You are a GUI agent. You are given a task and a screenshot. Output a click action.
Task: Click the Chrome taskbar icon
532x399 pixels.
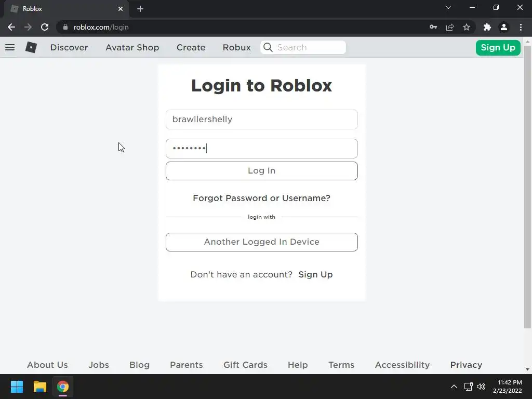(x=63, y=387)
